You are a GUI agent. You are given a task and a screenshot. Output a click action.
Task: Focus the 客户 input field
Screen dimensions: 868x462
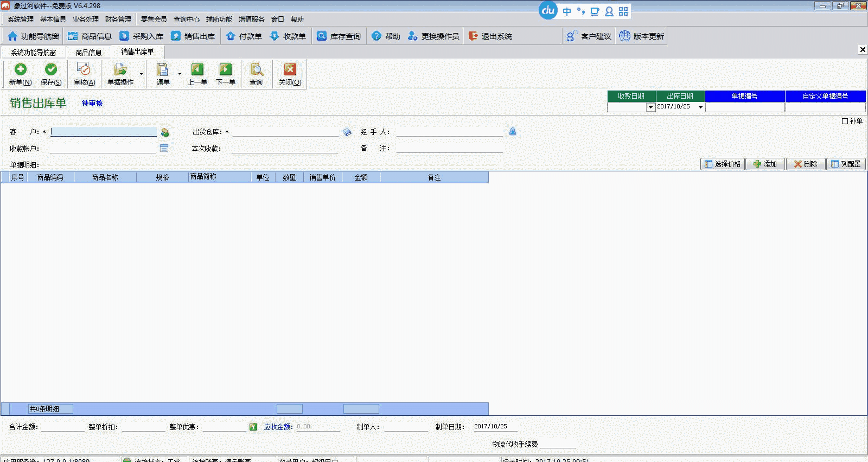click(x=104, y=132)
